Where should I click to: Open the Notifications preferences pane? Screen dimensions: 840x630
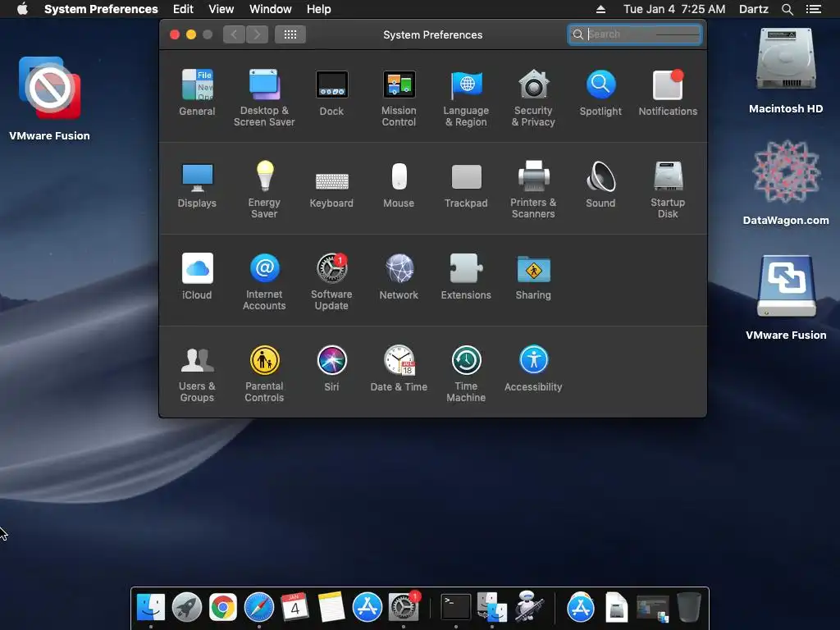(x=668, y=93)
